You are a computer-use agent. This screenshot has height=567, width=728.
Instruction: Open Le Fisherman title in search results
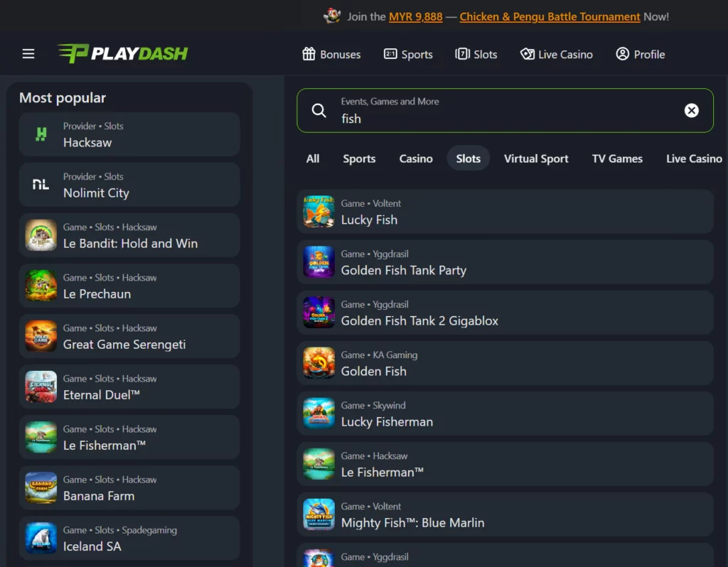point(382,472)
